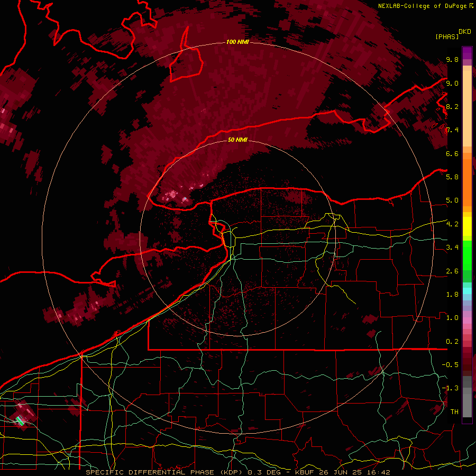Select the 8.2 value on the color scale

point(452,106)
